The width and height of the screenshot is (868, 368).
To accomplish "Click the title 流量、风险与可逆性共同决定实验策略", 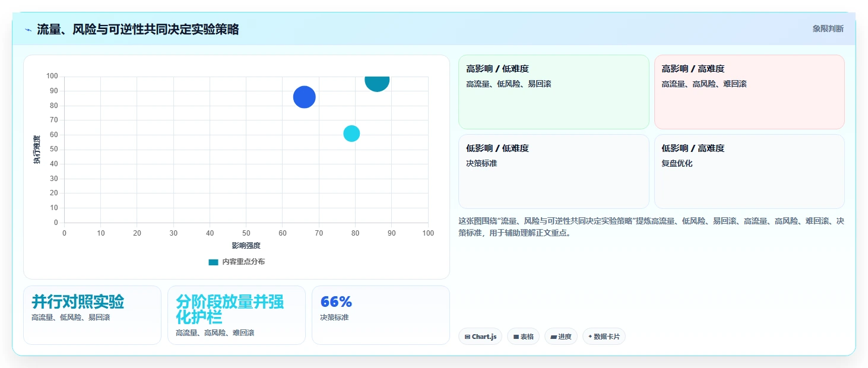I will coord(138,29).
